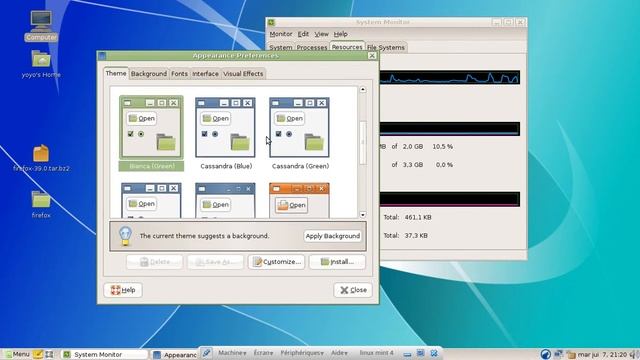Click Apply Background button
Image resolution: width=640 pixels, height=360 pixels.
pos(333,236)
